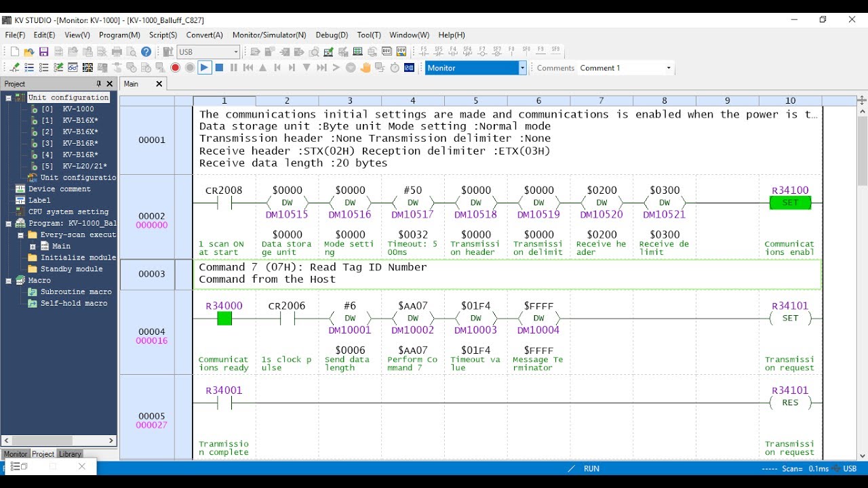
Task: Select Device comment in the project tree
Action: click(x=60, y=189)
